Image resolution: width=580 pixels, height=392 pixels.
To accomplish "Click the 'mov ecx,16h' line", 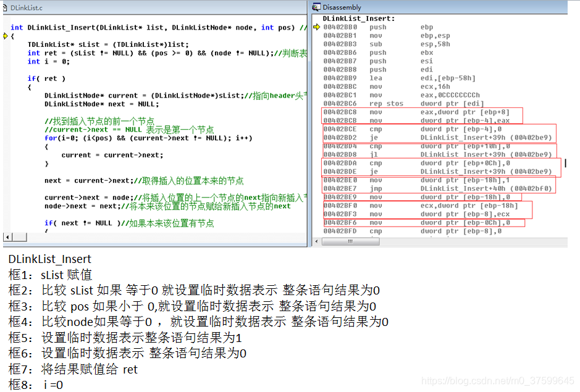I will pos(387,86).
